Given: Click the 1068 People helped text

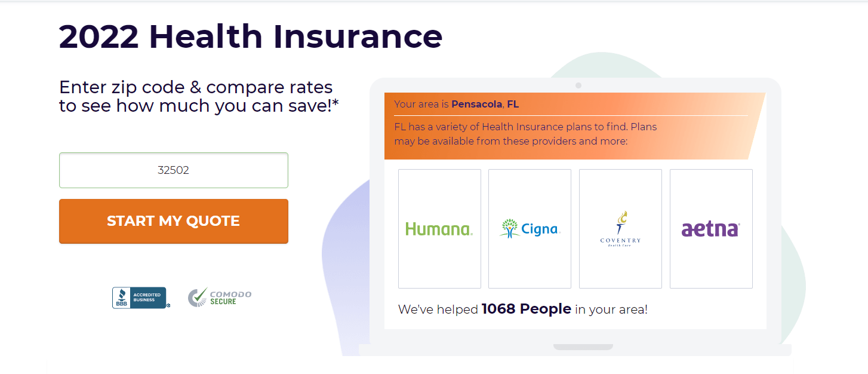Looking at the screenshot, I should [x=526, y=309].
